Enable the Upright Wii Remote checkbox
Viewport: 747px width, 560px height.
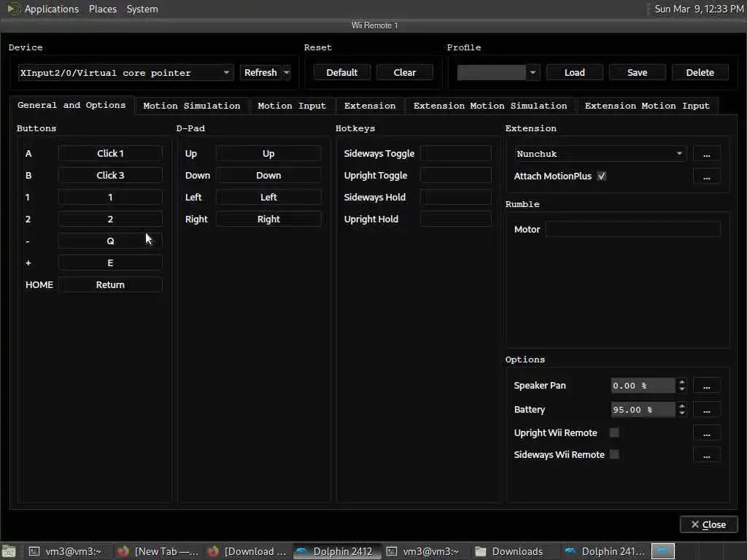coord(614,433)
